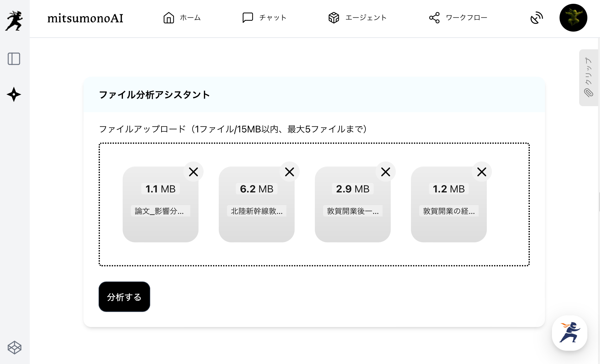The image size is (600, 364).
Task: Remove the 1.1 MB 論文 file
Action: pyautogui.click(x=193, y=172)
